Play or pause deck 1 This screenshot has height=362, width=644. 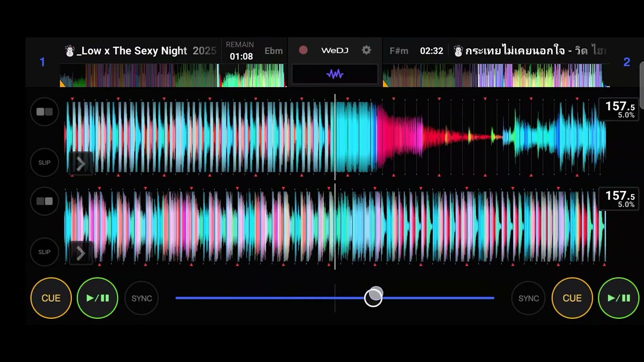tap(97, 298)
